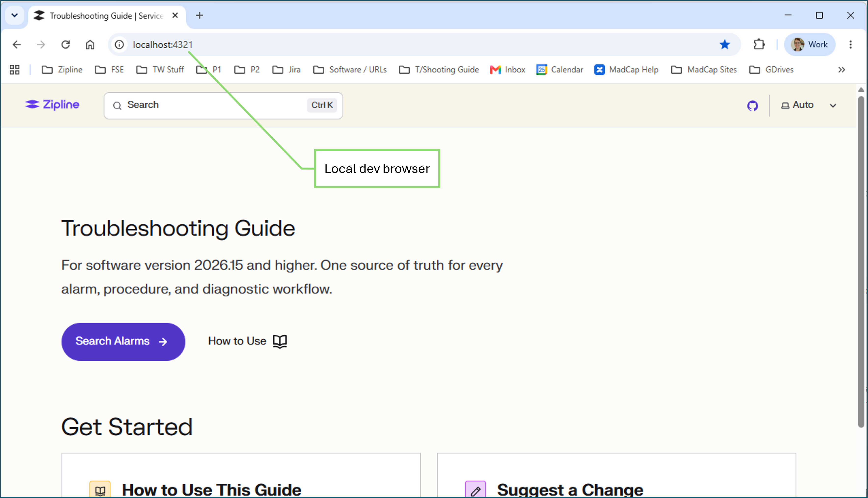Maximize the browser window
The height and width of the screenshot is (498, 868).
(819, 15)
